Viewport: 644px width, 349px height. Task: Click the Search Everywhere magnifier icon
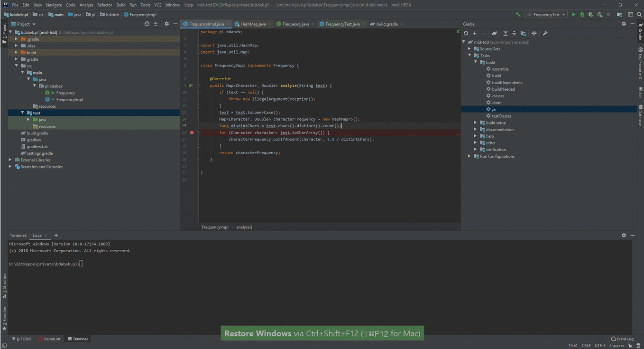tap(639, 15)
